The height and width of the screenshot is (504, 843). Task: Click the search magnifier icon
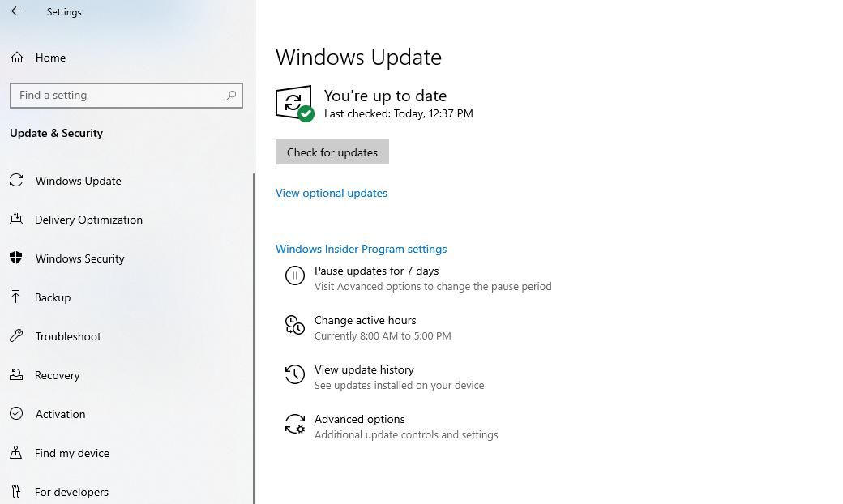(231, 95)
